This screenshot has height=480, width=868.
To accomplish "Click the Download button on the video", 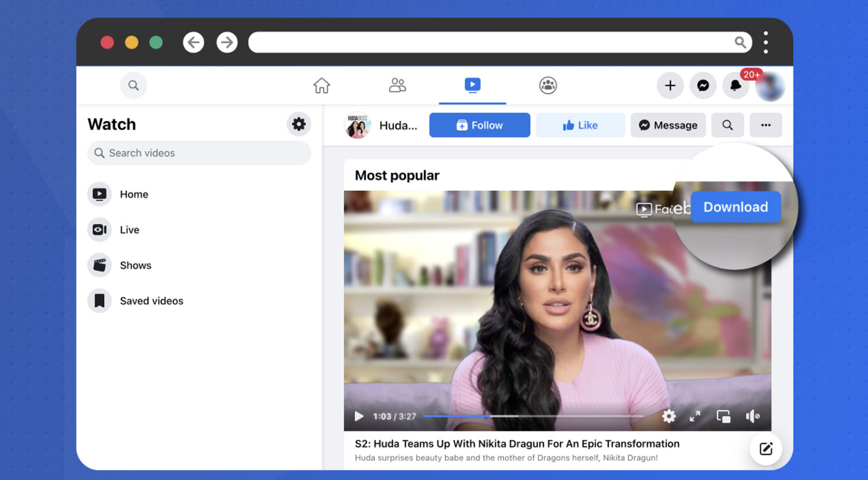I will tap(736, 207).
